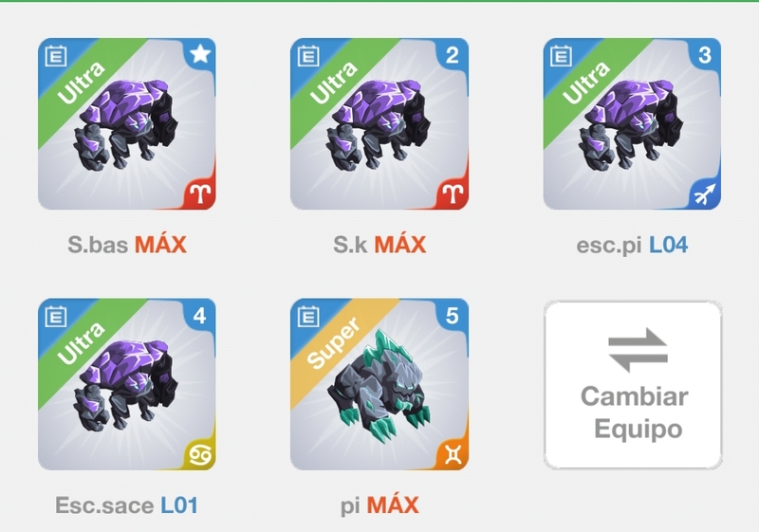Click the notes icon on S.bas card

pyautogui.click(x=56, y=56)
